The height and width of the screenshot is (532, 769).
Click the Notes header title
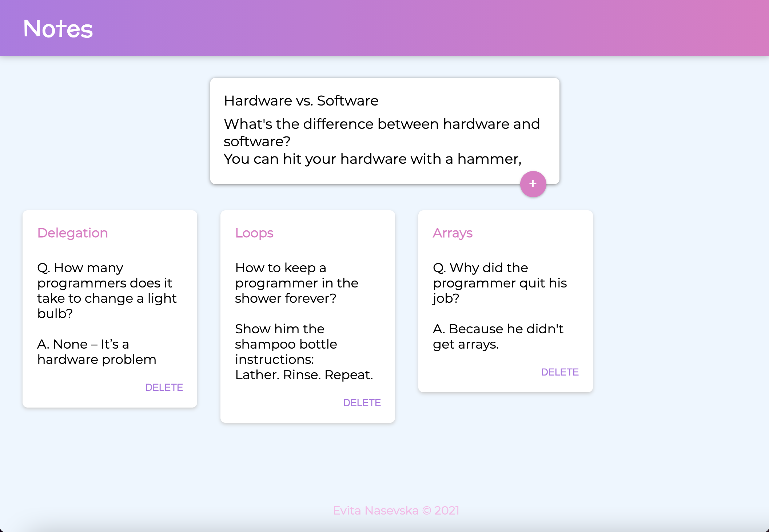(x=58, y=29)
